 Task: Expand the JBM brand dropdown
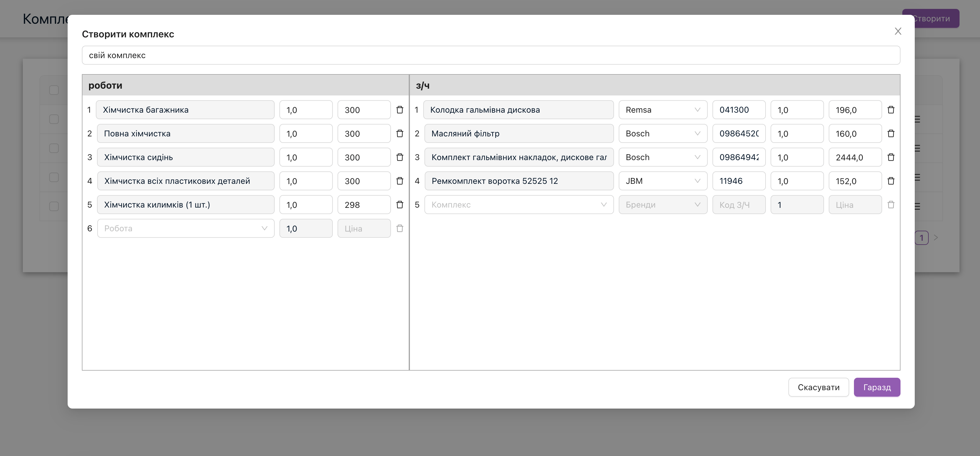tap(663, 181)
